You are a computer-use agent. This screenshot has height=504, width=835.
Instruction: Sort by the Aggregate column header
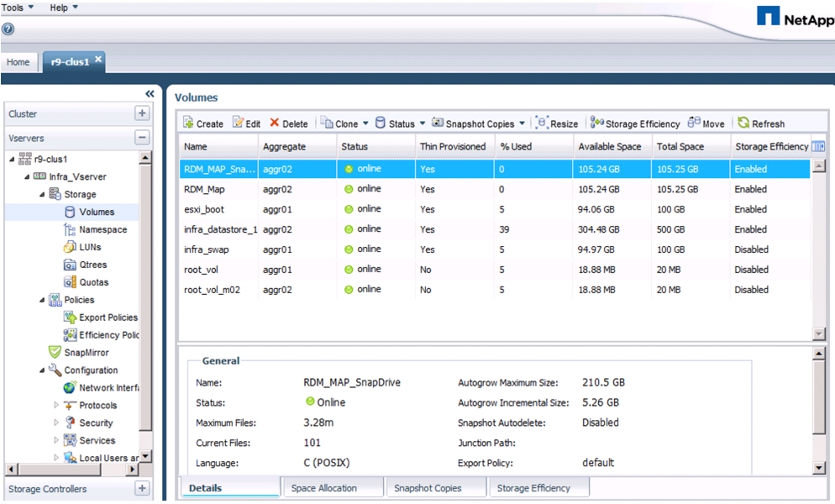(x=297, y=146)
